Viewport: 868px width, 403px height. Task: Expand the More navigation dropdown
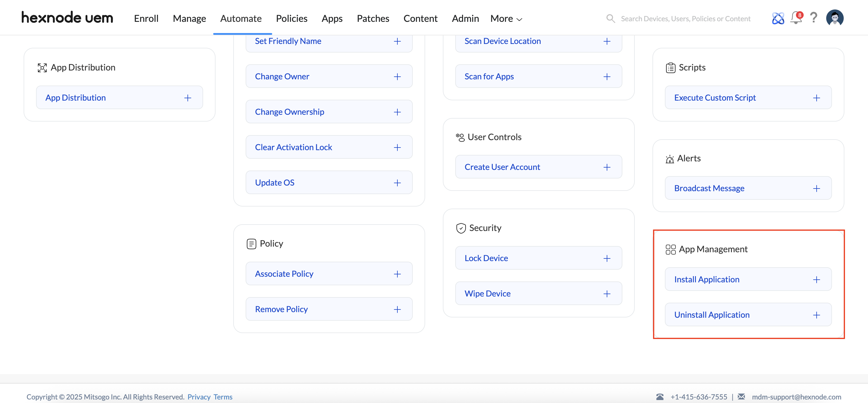(x=506, y=19)
